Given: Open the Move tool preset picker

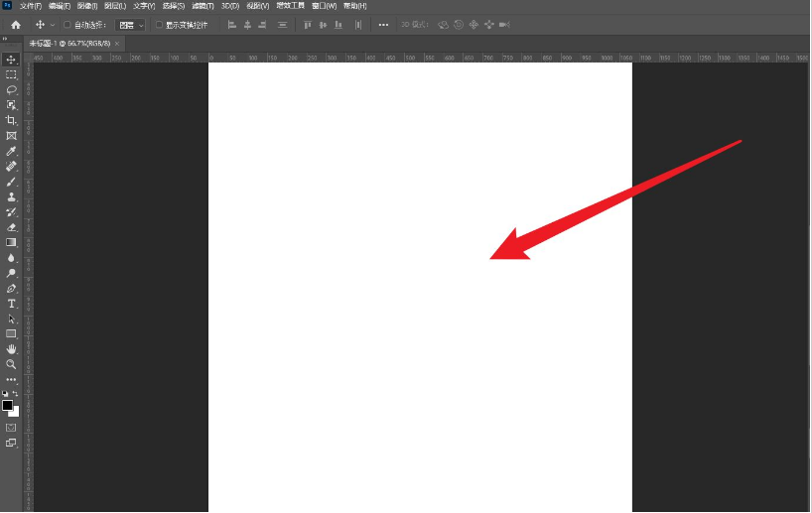Looking at the screenshot, I should tap(53, 25).
